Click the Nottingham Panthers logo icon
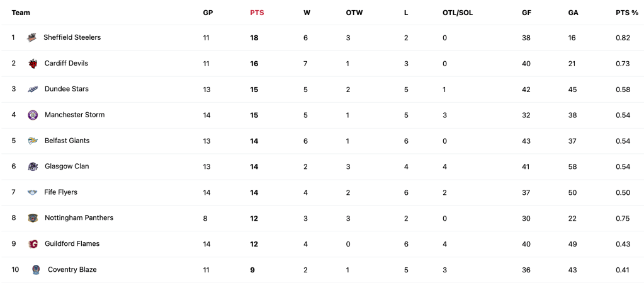The width and height of the screenshot is (644, 285). click(x=33, y=218)
